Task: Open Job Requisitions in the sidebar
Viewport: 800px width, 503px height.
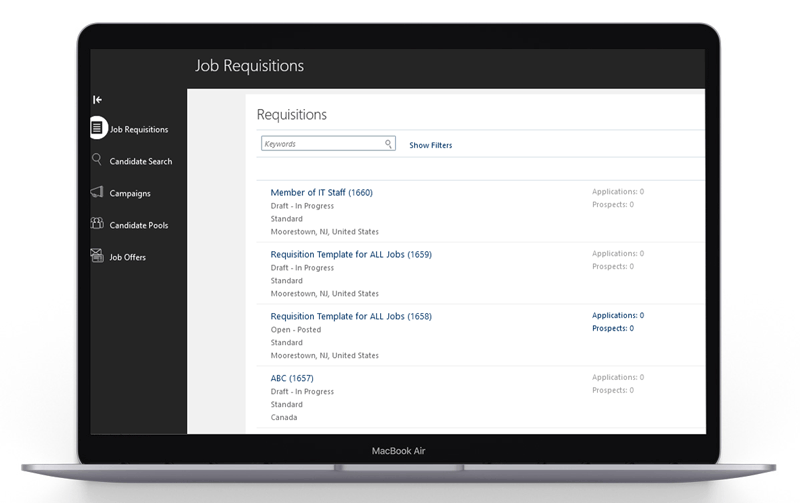Action: [139, 130]
